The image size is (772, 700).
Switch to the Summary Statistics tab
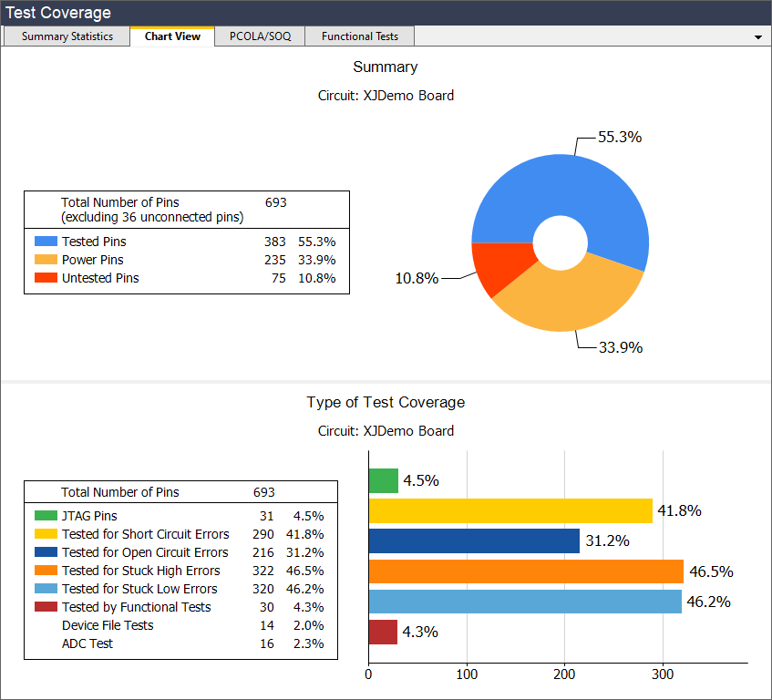tap(67, 36)
